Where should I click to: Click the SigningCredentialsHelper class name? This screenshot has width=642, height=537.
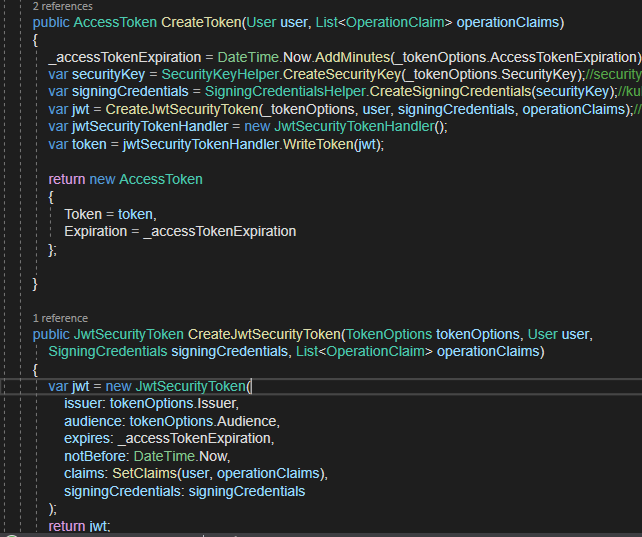[x=285, y=91]
